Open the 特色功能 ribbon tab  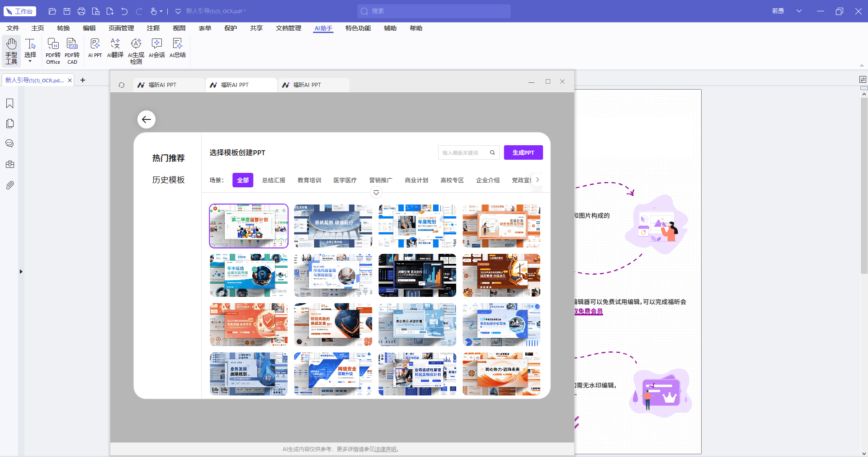(x=358, y=28)
